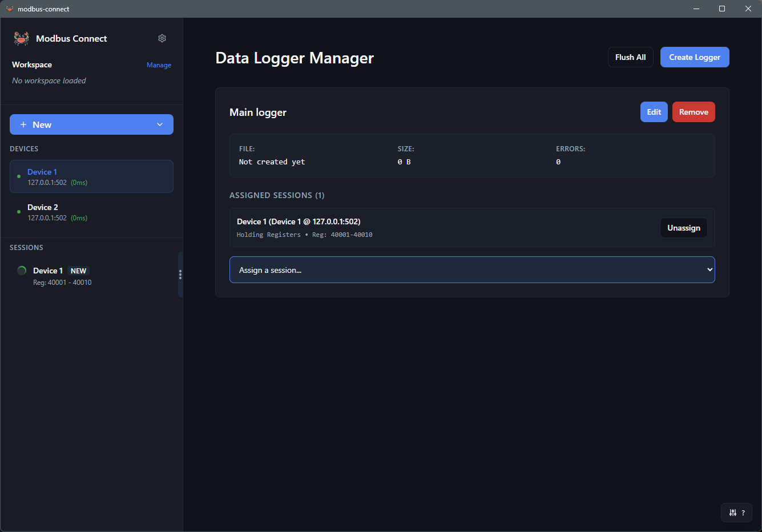Open the sliders/preferences icon near the help button
Viewport: 762px width, 532px height.
coord(732,512)
